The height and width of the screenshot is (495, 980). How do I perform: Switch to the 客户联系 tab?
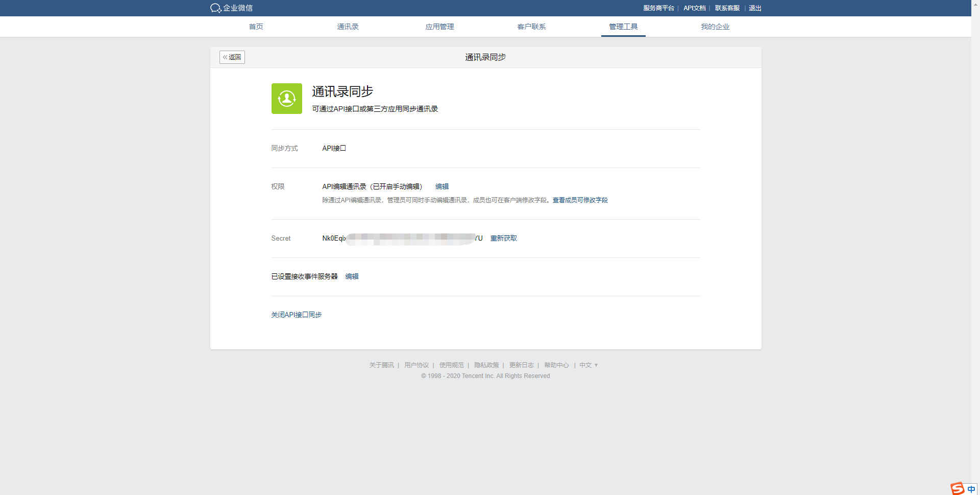click(x=531, y=27)
